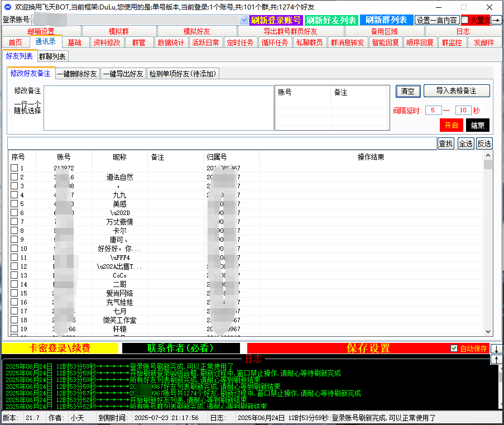504x425 pixels.
Task: Click the red 保存设置 button
Action: tap(368, 348)
